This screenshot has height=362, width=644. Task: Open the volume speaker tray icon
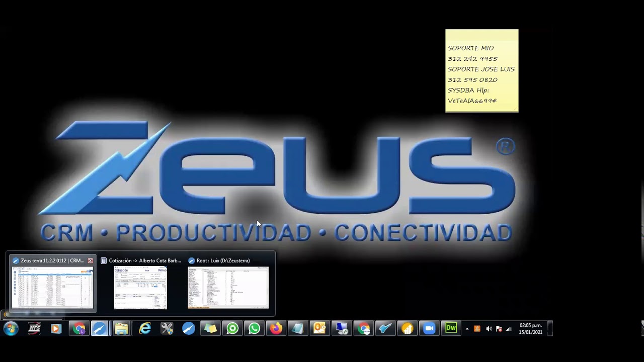point(489,329)
